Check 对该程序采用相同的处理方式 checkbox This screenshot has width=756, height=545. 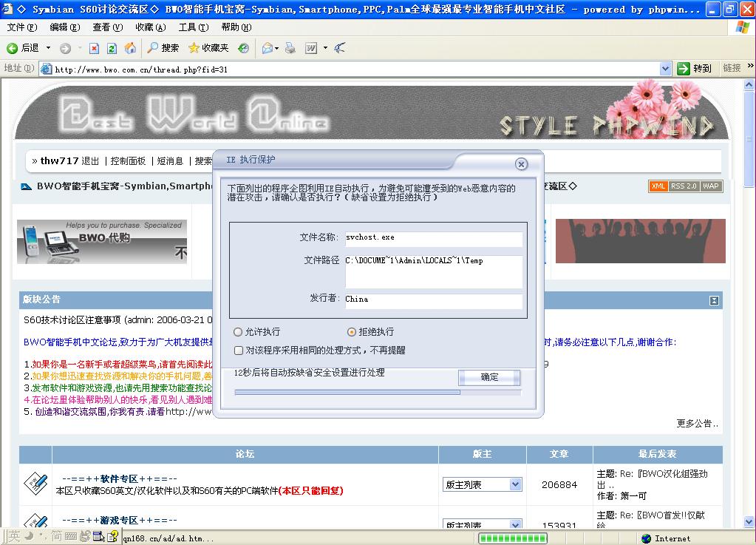pos(238,351)
